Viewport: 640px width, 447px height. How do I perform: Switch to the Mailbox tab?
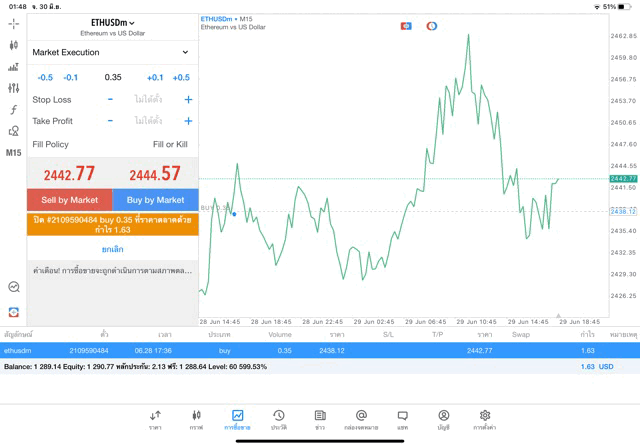[361, 419]
